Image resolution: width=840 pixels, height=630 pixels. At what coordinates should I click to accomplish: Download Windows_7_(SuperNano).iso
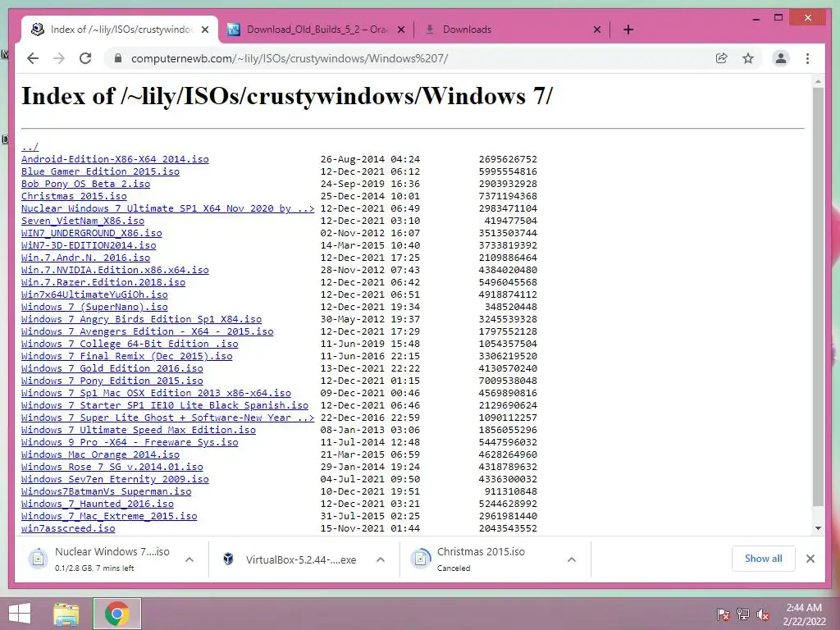pyautogui.click(x=94, y=307)
